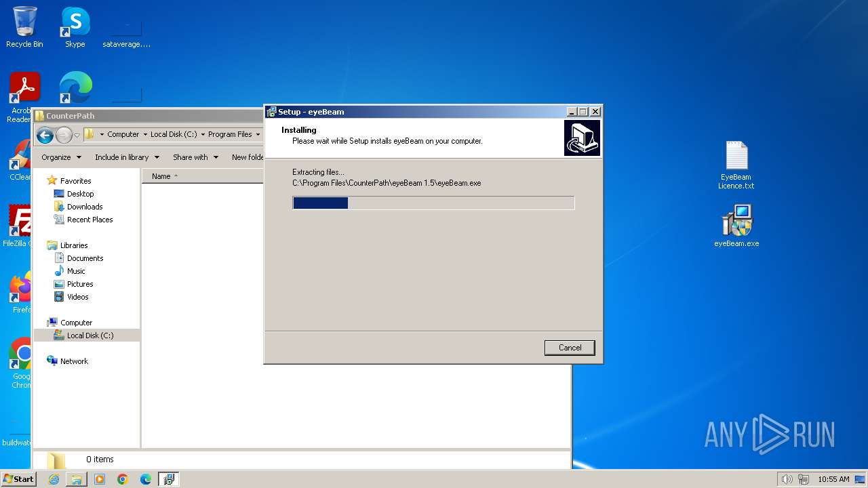Click the installation progress bar
Viewport: 868px width, 488px height.
[433, 203]
